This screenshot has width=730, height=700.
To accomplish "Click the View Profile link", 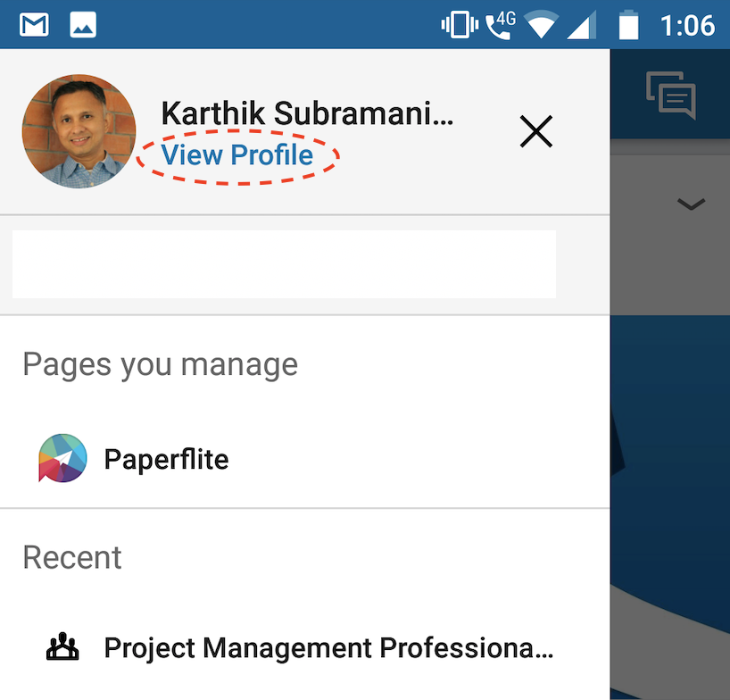I will click(x=237, y=155).
